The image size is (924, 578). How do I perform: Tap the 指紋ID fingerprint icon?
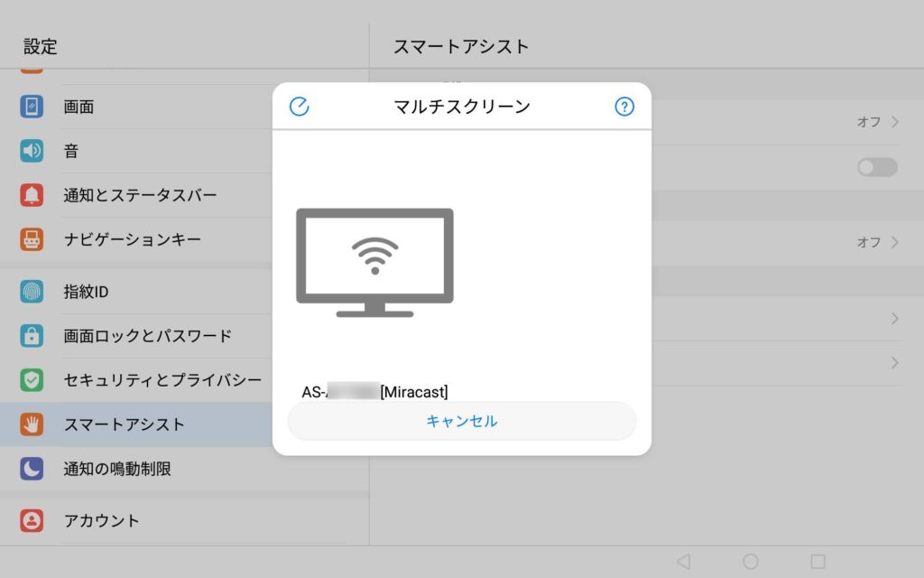32,292
